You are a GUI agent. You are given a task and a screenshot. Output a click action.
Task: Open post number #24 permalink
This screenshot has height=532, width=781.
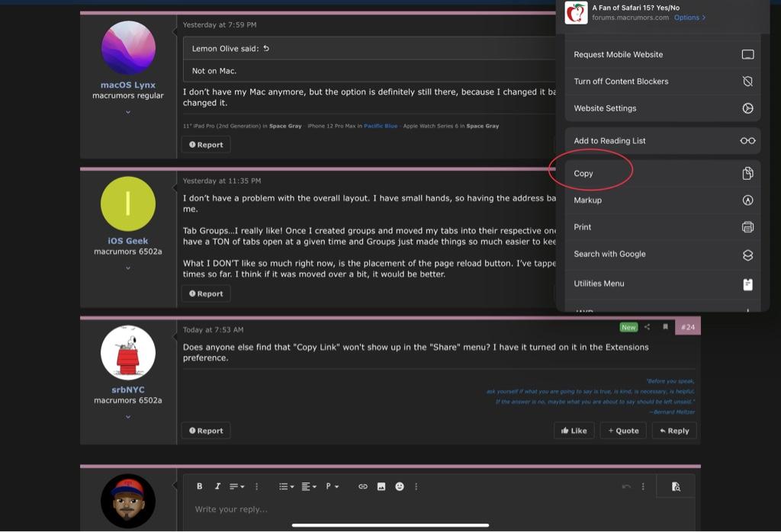coord(688,327)
